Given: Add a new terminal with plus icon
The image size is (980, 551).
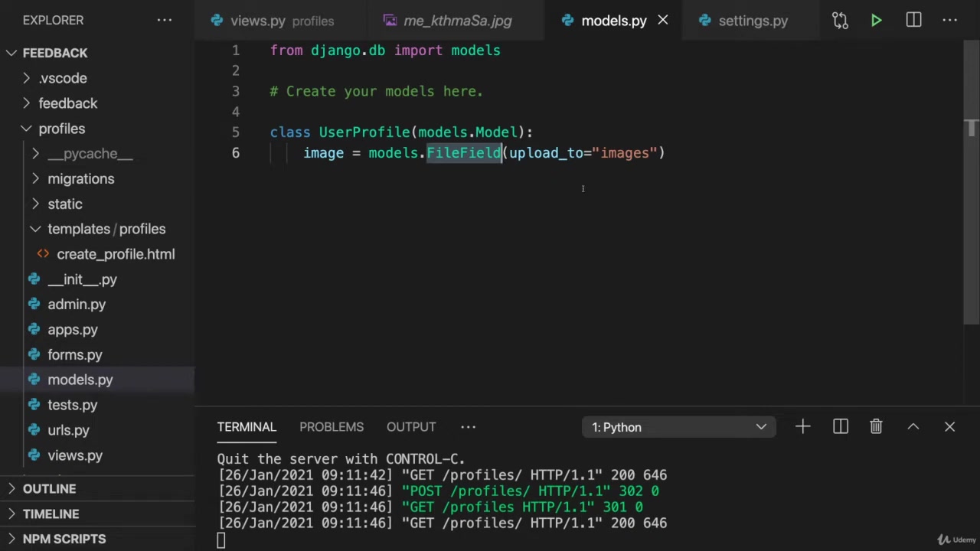Looking at the screenshot, I should click(802, 427).
